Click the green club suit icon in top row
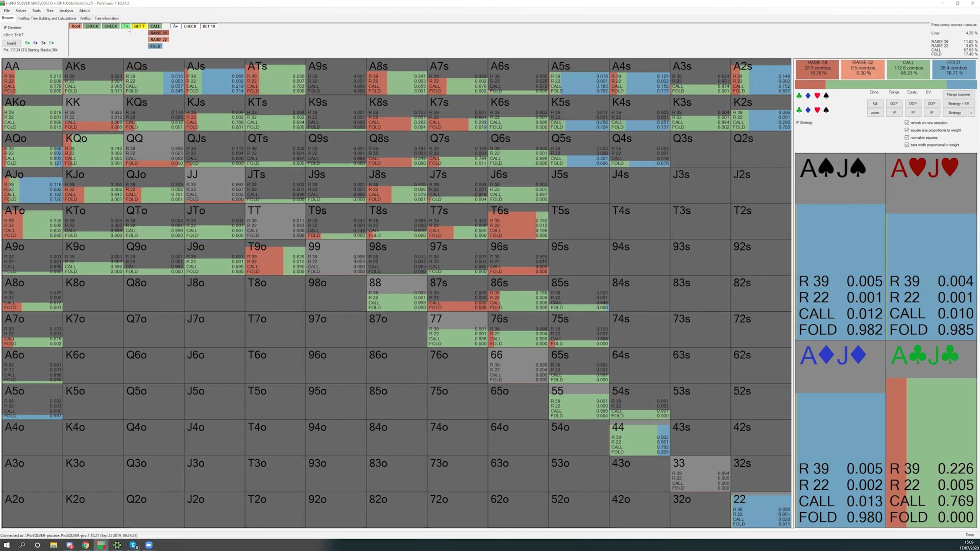 point(799,96)
